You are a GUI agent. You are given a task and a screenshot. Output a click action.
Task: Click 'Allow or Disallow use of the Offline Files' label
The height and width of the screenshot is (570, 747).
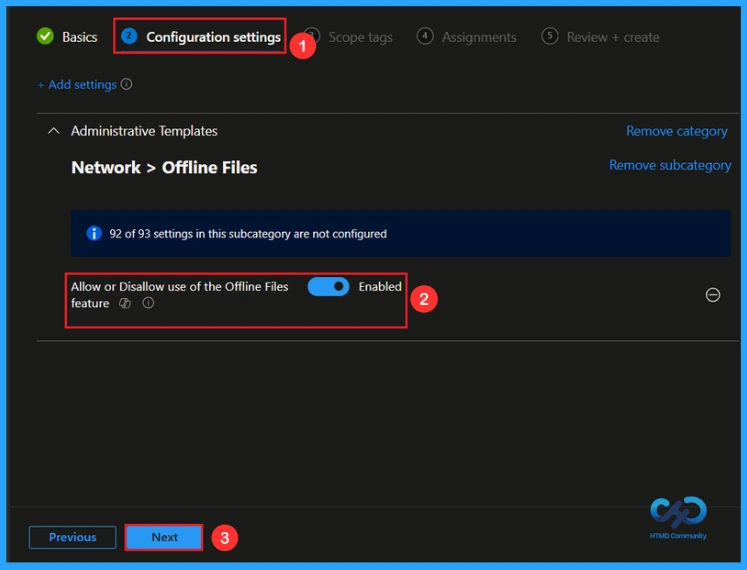tap(180, 286)
